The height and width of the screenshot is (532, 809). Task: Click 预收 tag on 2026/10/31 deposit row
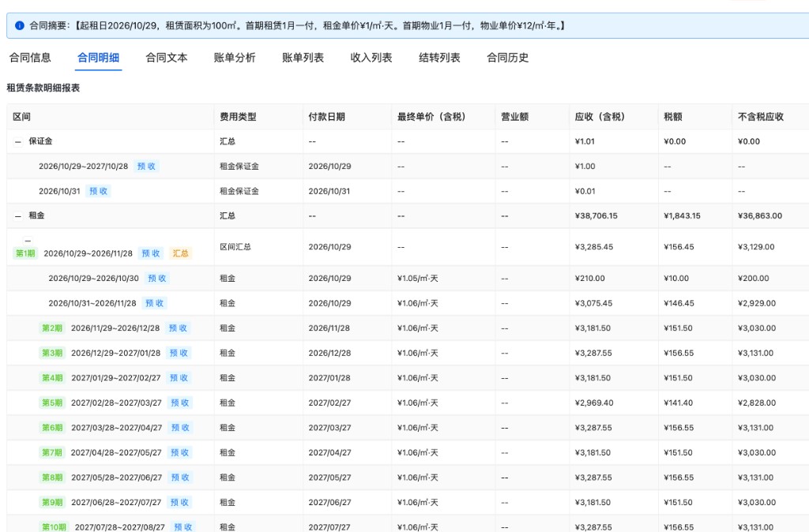coord(98,191)
